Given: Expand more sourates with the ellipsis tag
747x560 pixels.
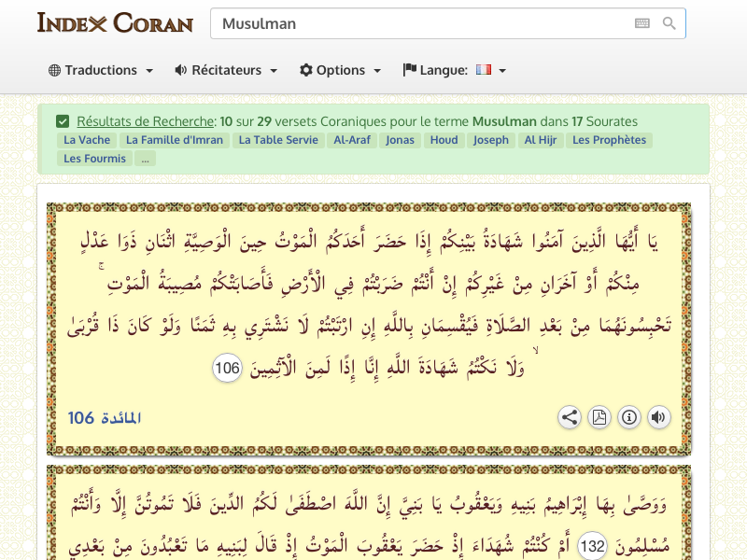Looking at the screenshot, I should [146, 159].
